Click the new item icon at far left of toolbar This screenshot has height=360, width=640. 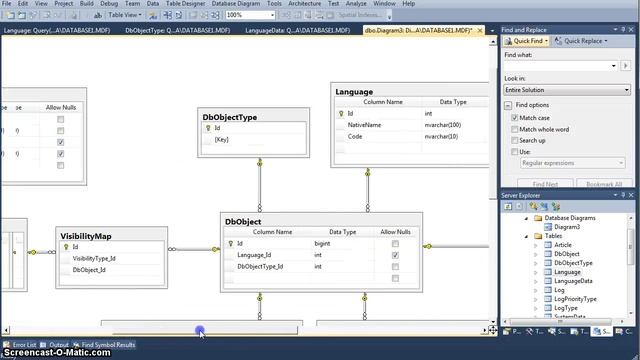pos(10,16)
